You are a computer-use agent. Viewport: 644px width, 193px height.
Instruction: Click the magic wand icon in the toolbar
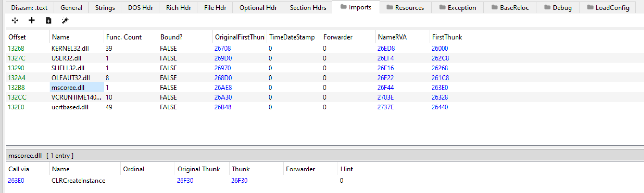(x=65, y=21)
